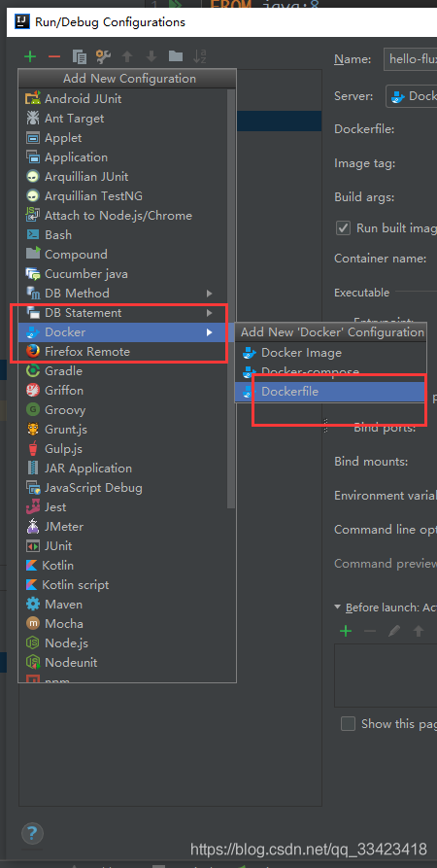Image resolution: width=437 pixels, height=868 pixels.
Task: Click the blue question mark help icon
Action: point(32,833)
